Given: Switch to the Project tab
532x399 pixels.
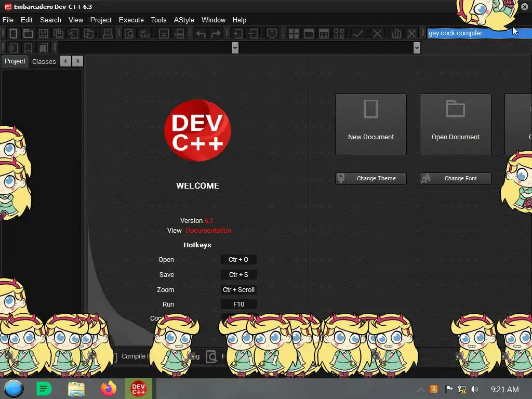Looking at the screenshot, I should coord(15,61).
